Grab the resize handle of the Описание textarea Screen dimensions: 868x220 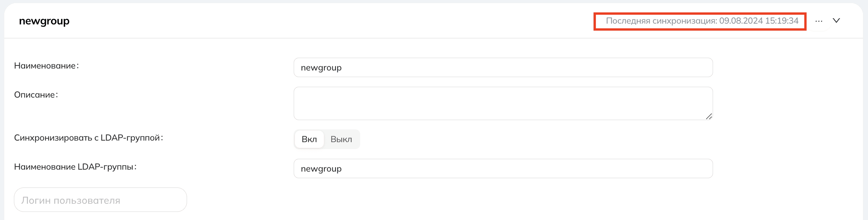pyautogui.click(x=709, y=116)
